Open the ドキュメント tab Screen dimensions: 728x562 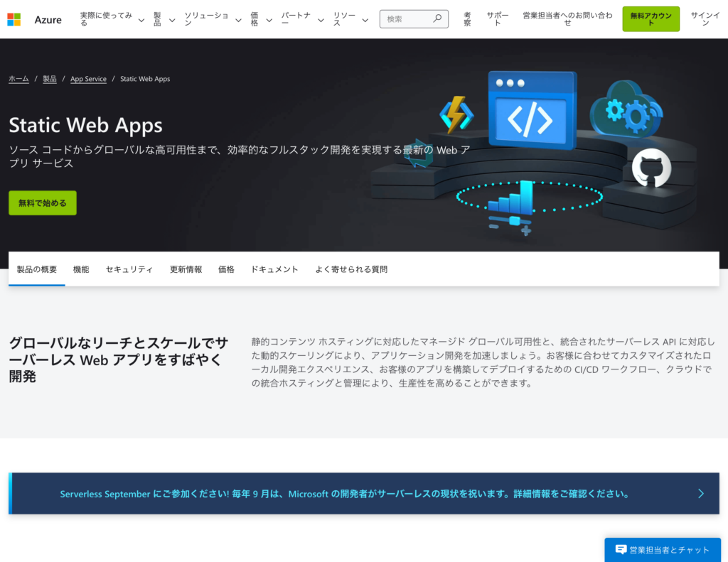pos(274,269)
